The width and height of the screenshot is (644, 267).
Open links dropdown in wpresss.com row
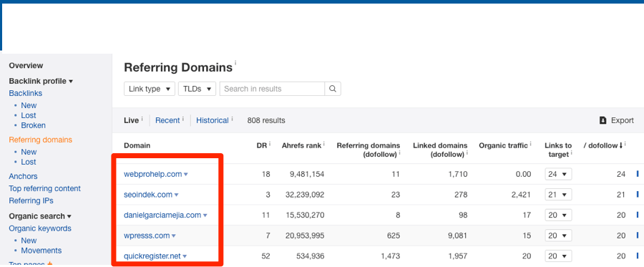(x=558, y=236)
